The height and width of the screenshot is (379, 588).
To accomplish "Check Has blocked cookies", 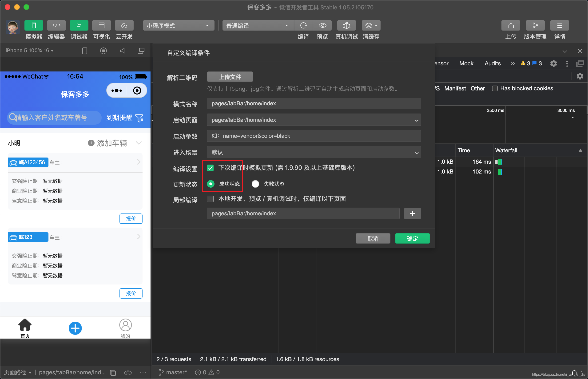I will (494, 88).
